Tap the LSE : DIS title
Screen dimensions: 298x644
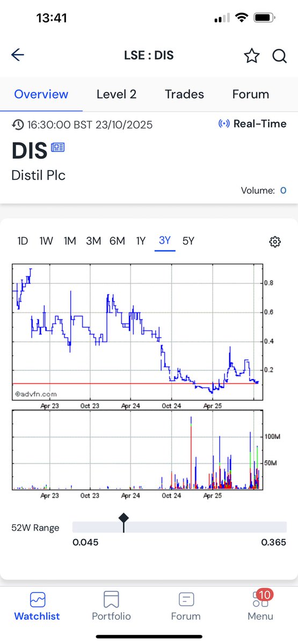149,55
